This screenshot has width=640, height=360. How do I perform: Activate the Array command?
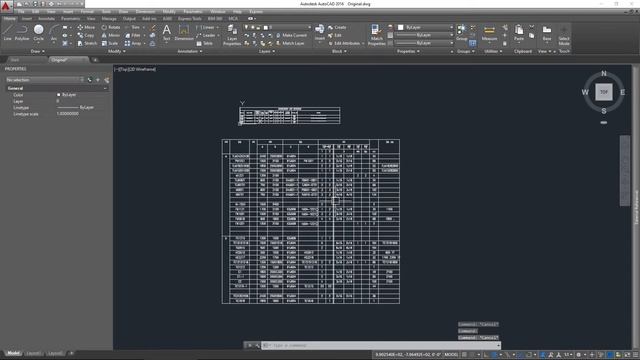click(x=133, y=43)
